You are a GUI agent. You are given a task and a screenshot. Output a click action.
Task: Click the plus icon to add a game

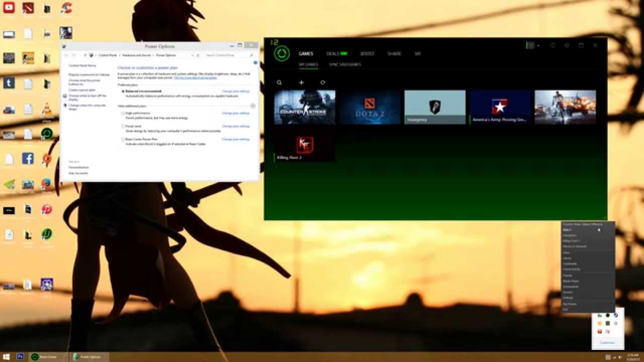(x=301, y=82)
